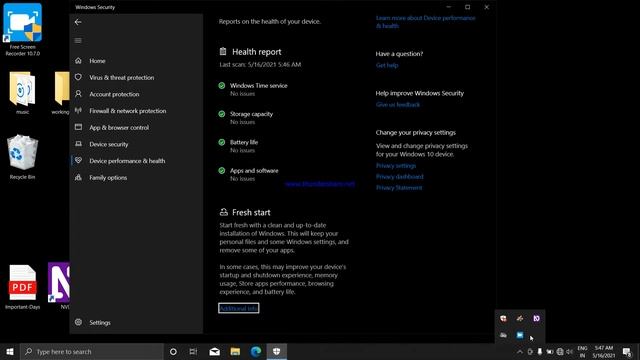The image size is (640, 360).
Task: Click the red shield tray overflow icon
Action: click(503, 318)
